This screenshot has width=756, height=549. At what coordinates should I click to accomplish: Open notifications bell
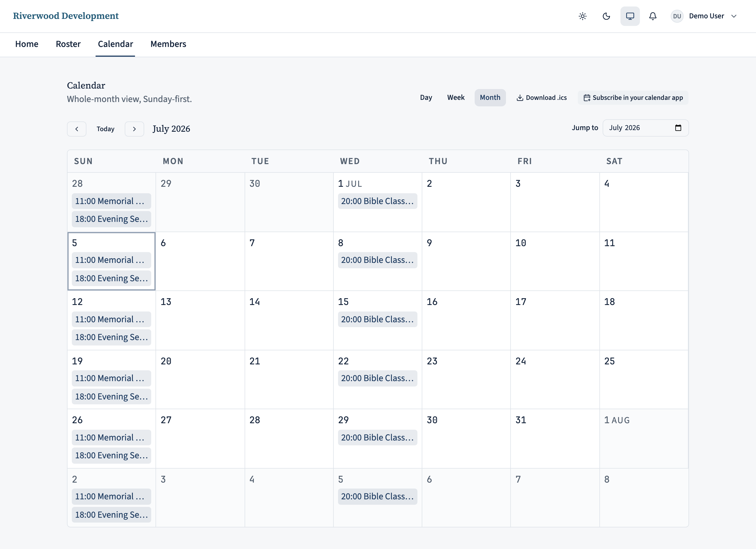pyautogui.click(x=653, y=16)
